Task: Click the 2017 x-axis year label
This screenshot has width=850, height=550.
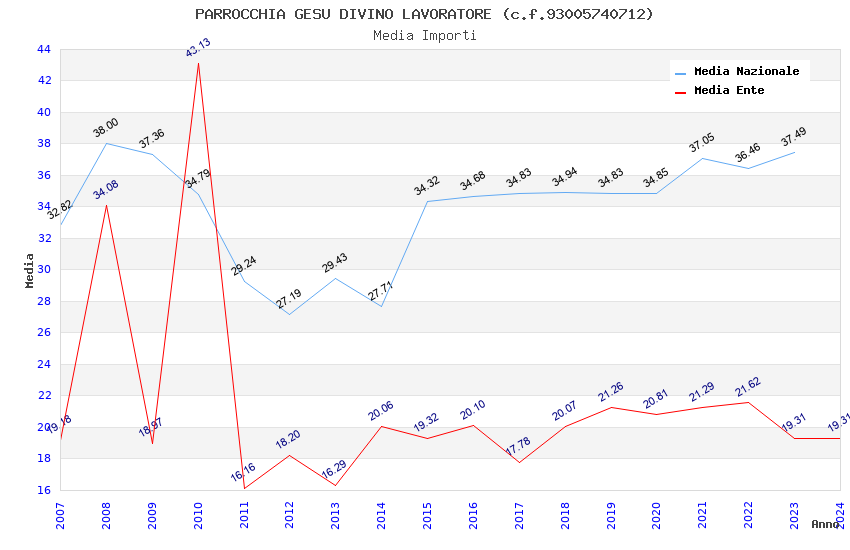Action: 519,515
